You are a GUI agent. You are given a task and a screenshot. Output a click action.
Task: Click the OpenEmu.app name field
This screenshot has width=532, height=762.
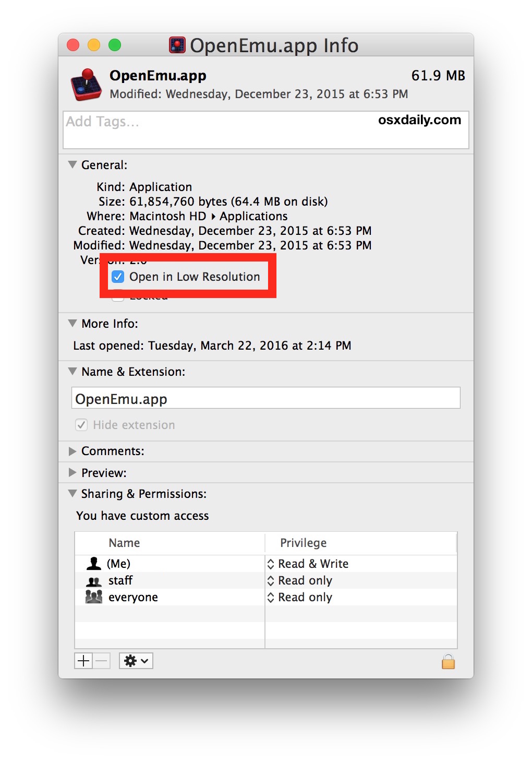[266, 398]
